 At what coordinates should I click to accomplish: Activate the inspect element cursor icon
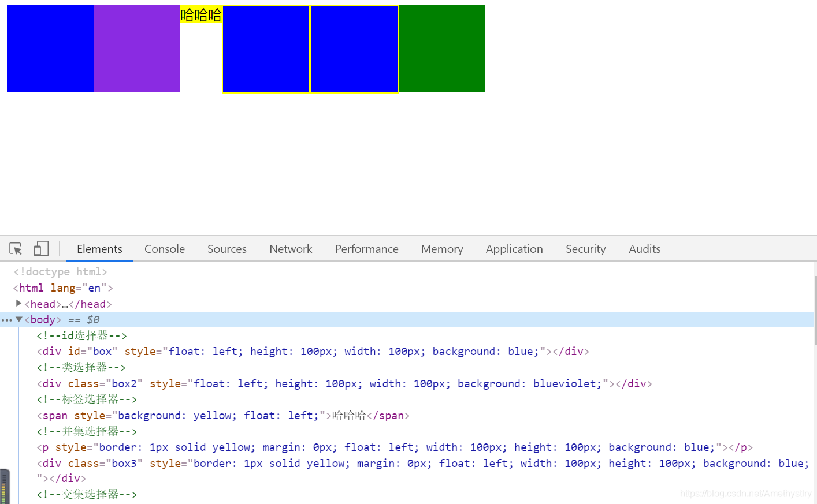16,249
